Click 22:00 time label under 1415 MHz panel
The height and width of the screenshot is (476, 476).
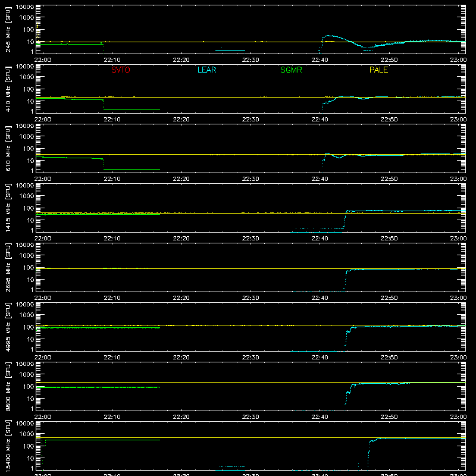(x=43, y=239)
